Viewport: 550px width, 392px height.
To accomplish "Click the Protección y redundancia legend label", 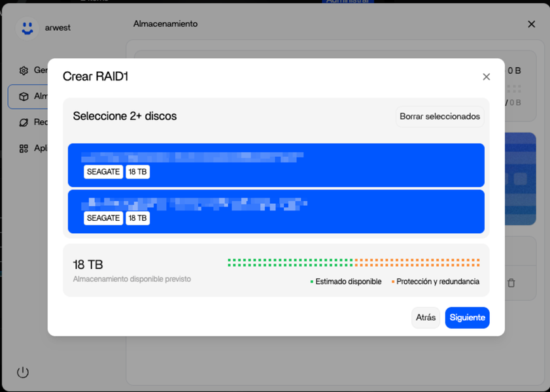I will pyautogui.click(x=438, y=282).
